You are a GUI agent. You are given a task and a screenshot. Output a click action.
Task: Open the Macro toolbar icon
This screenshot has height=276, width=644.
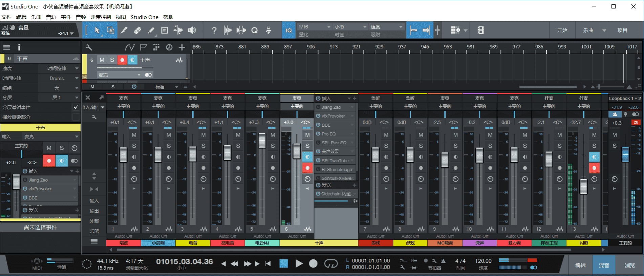pos(268,30)
